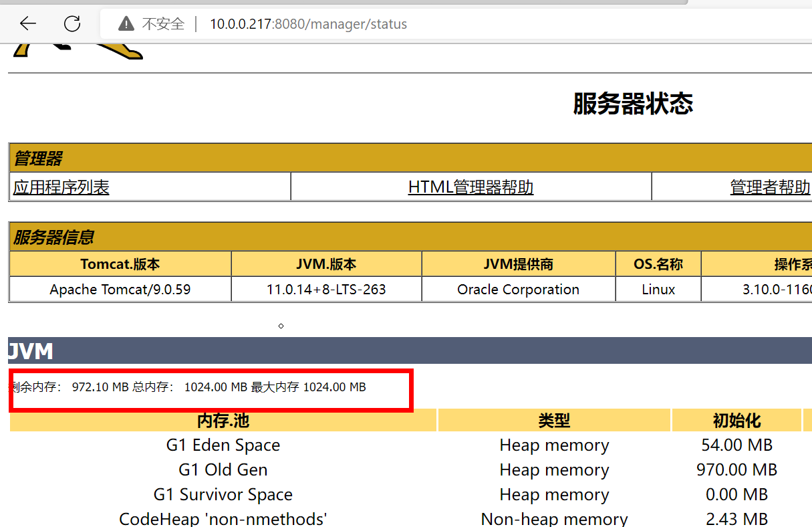Screen dimensions: 812x527
Task: Click the JVM section heading bar
Action: coord(410,350)
